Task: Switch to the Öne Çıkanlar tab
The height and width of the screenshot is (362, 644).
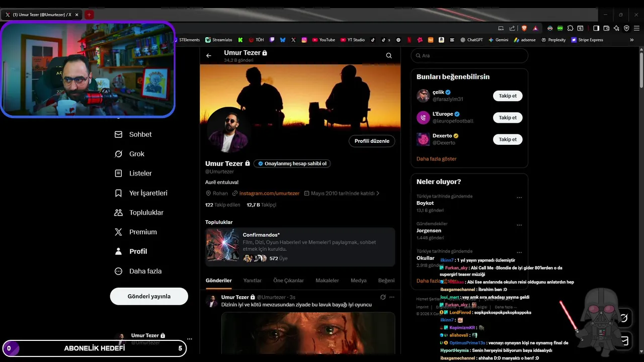Action: tap(288, 281)
